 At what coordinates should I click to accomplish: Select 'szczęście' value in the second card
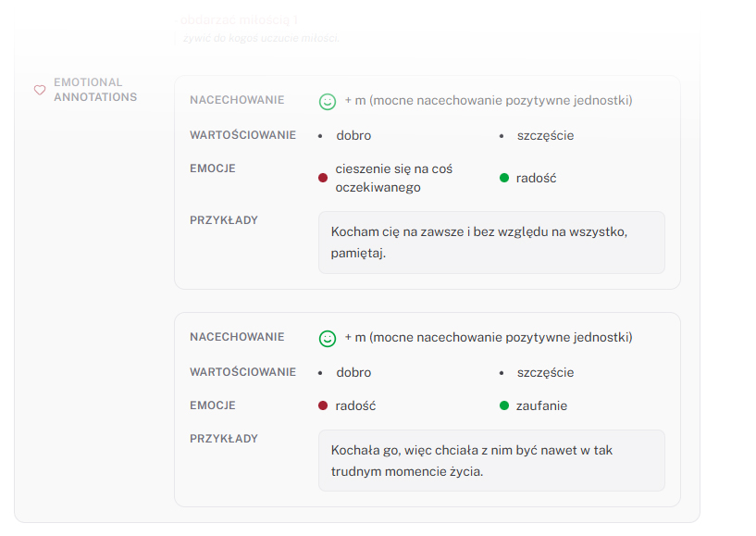point(545,372)
